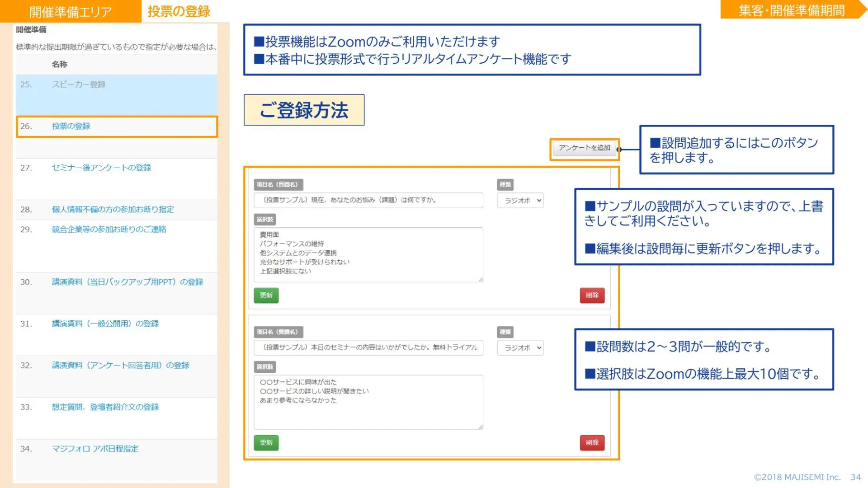
Task: Click the second 選択肢 choices textarea
Action: (368, 402)
